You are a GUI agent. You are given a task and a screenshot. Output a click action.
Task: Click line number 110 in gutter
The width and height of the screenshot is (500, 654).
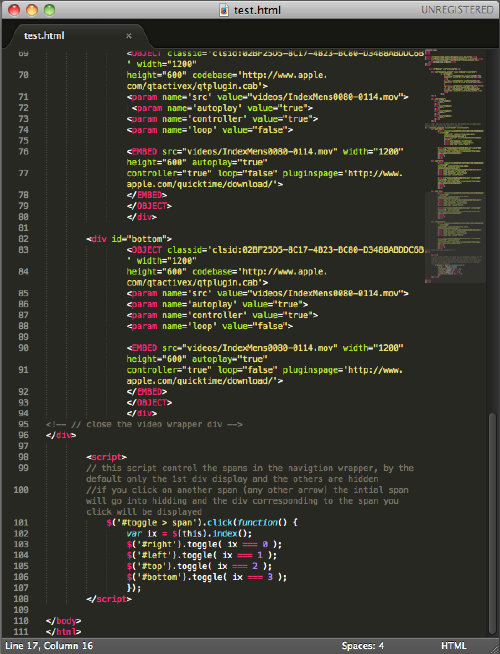21,621
